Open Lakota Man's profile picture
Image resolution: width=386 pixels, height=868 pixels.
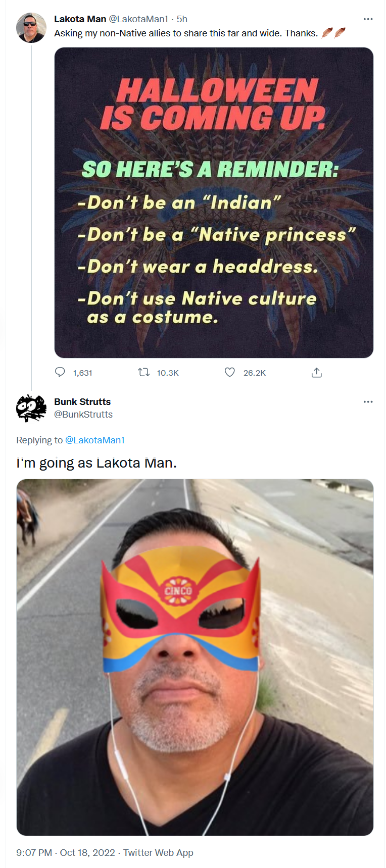coord(31,28)
